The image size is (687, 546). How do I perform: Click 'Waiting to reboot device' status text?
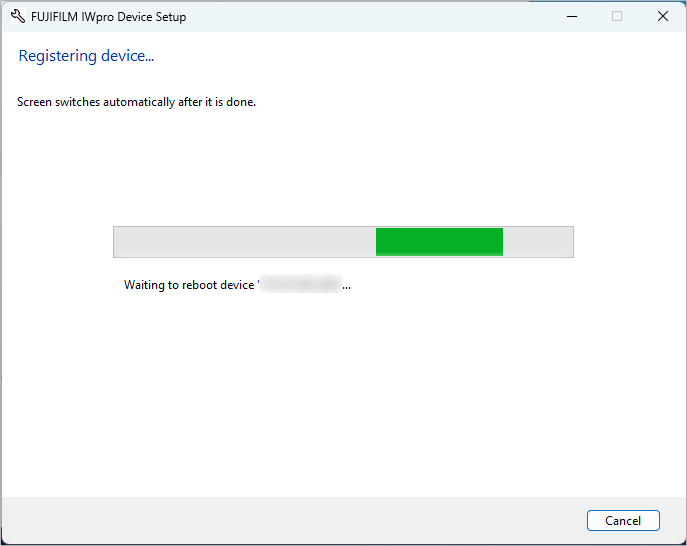coord(237,285)
